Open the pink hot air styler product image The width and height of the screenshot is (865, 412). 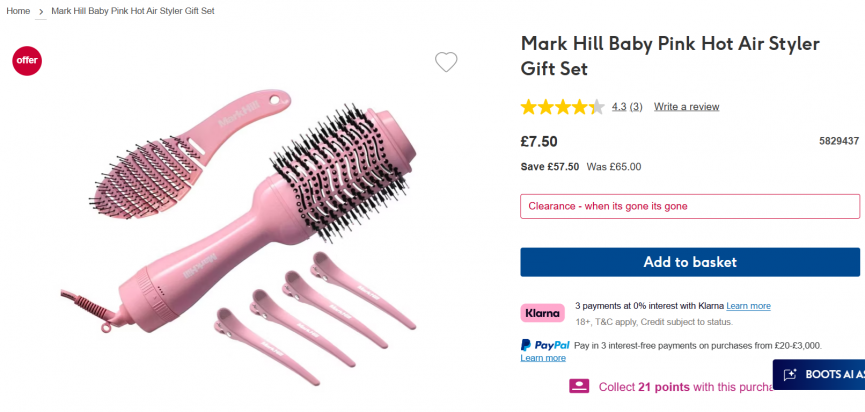pyautogui.click(x=260, y=220)
